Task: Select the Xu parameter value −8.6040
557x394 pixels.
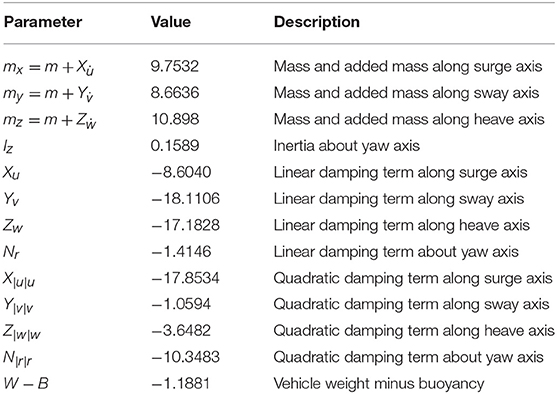Action: coord(181,172)
